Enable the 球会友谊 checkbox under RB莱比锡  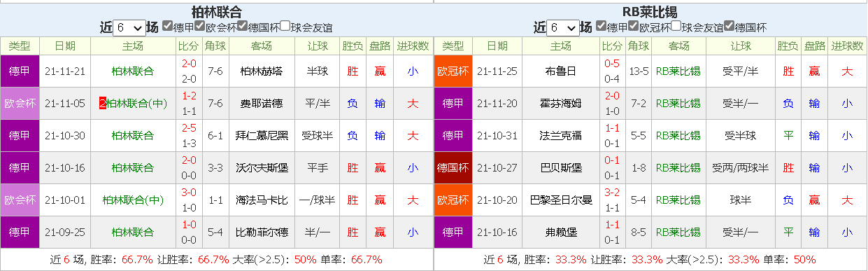click(676, 26)
